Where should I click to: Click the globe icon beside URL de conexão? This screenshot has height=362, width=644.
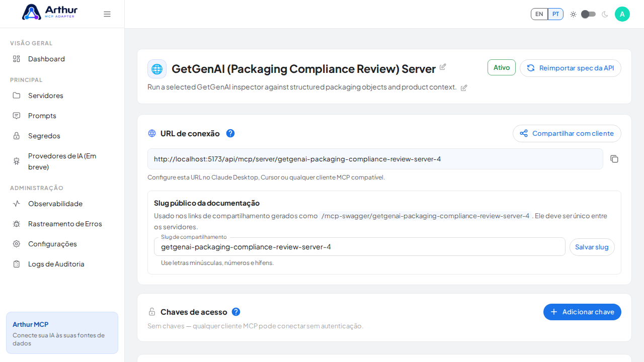click(152, 133)
